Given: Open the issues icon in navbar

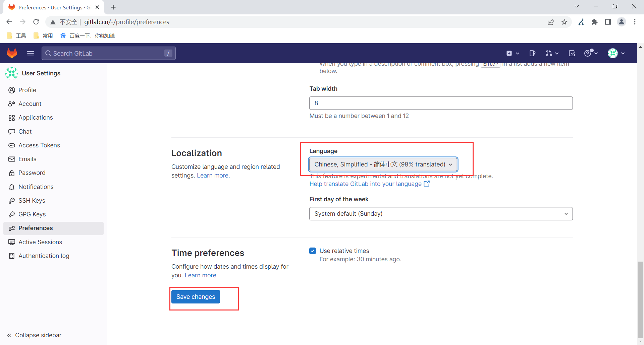Looking at the screenshot, I should (x=532, y=53).
